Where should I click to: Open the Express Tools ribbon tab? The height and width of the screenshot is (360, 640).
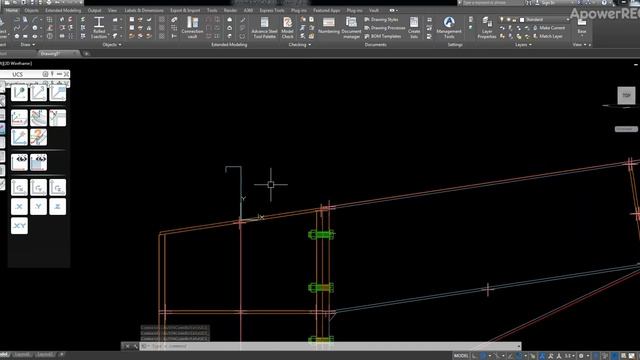pyautogui.click(x=272, y=10)
